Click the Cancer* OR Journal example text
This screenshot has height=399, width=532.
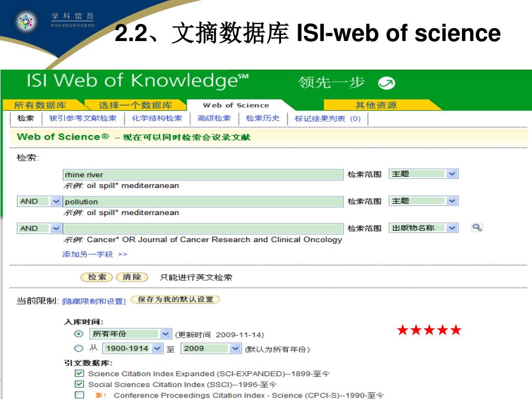pos(215,240)
